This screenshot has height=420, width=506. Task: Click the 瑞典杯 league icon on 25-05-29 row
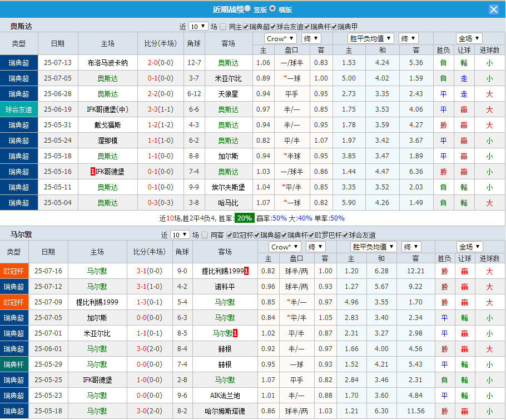point(14,364)
